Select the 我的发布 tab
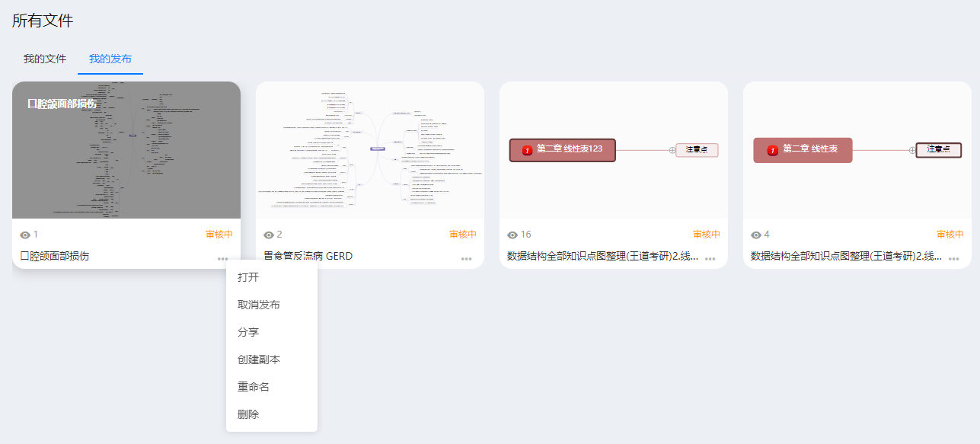The width and height of the screenshot is (980, 444). (x=110, y=59)
